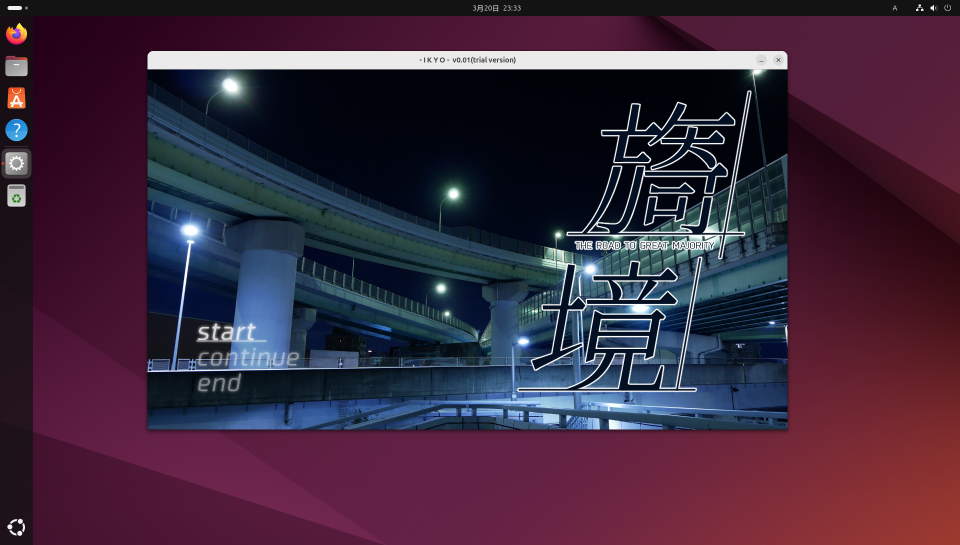Image resolution: width=960 pixels, height=545 pixels.
Task: Click the network status icon in top bar
Action: tap(919, 8)
